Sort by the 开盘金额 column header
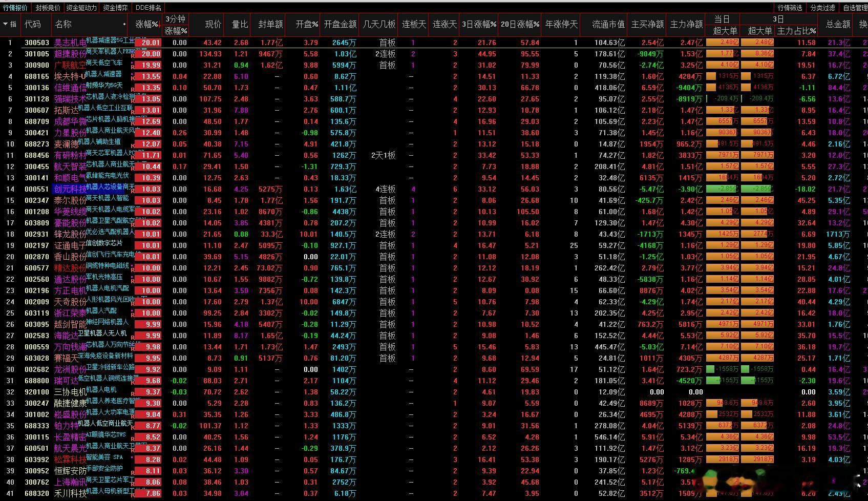 [340, 25]
